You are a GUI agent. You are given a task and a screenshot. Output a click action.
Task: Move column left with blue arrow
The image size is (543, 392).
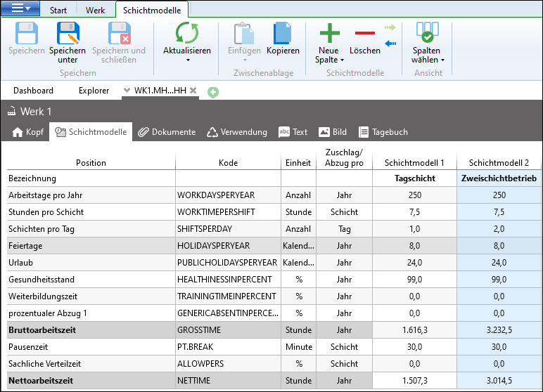(x=390, y=44)
